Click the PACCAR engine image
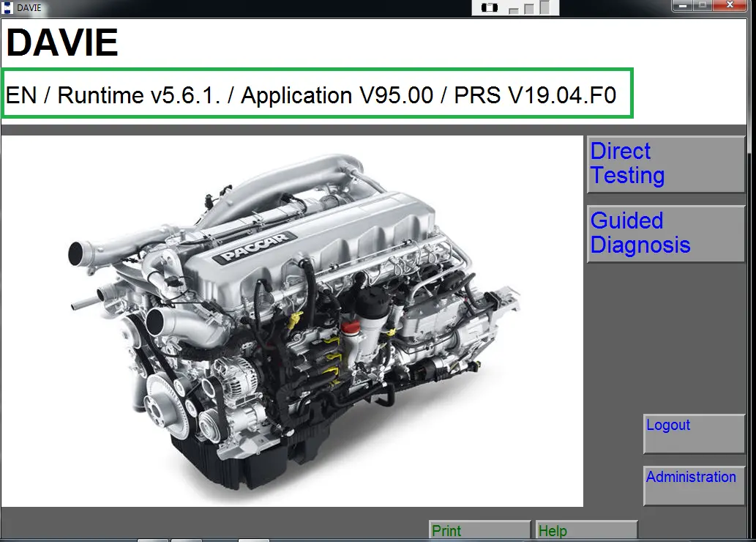 292,321
